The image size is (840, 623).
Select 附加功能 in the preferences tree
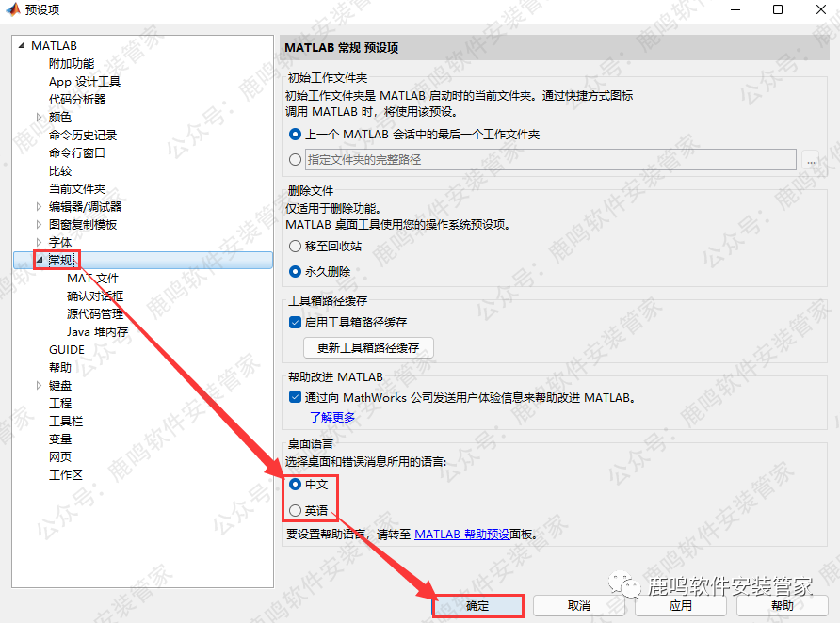pyautogui.click(x=72, y=64)
